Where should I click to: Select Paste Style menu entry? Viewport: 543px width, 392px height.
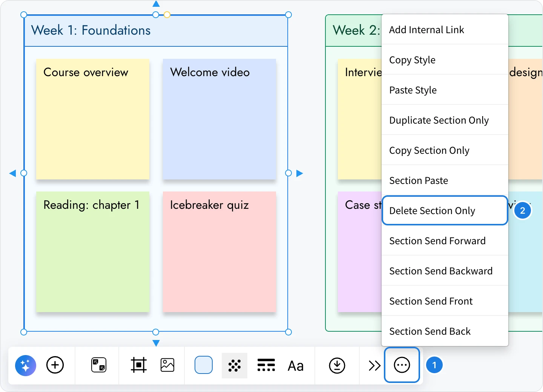445,90
